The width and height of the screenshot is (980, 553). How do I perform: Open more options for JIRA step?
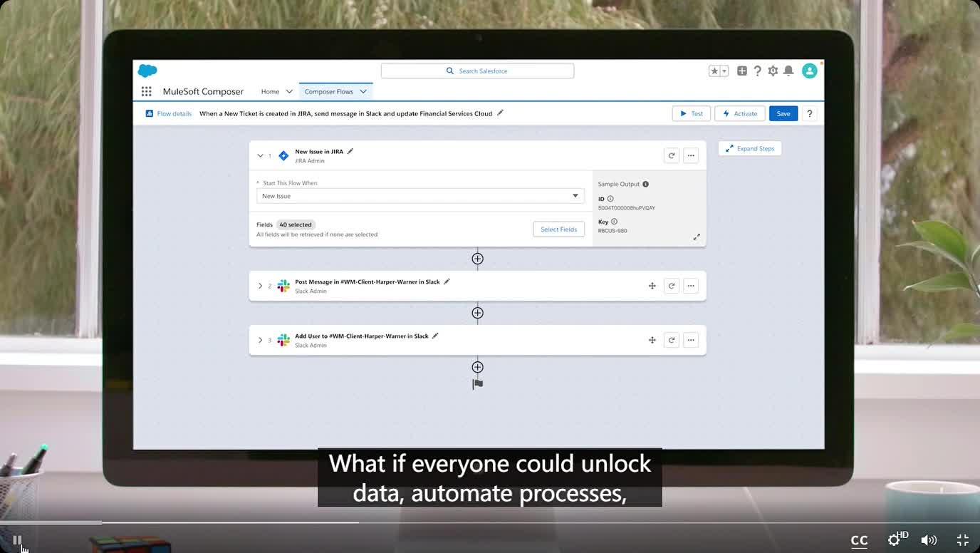pyautogui.click(x=691, y=155)
